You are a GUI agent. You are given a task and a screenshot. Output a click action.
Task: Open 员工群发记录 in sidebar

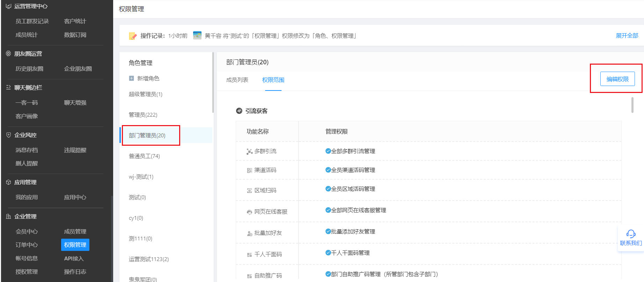(x=32, y=21)
